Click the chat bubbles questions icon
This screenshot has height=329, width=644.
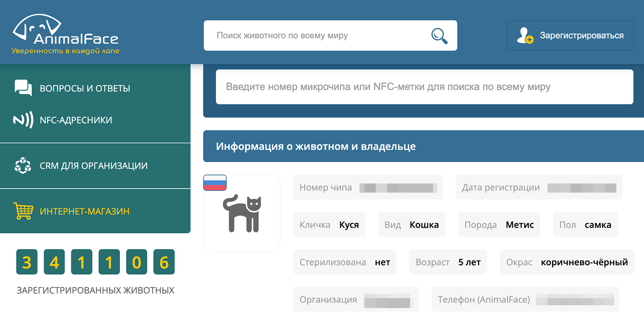tap(23, 88)
